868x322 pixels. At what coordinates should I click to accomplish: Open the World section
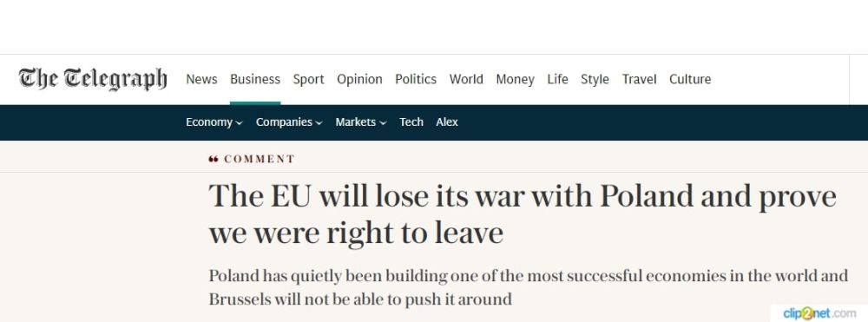[466, 79]
